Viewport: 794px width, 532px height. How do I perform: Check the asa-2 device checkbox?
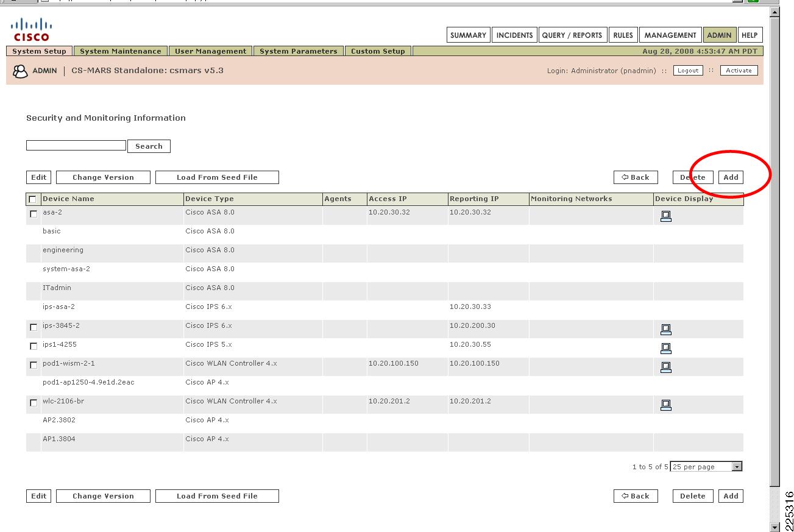pos(34,214)
